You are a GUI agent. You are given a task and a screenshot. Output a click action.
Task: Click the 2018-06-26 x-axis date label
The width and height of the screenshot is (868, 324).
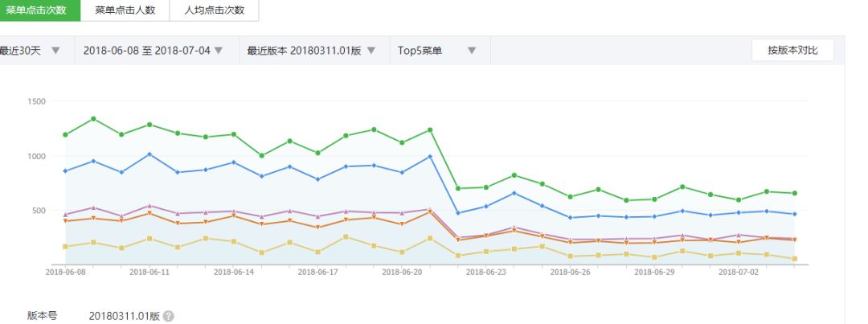[x=570, y=272]
